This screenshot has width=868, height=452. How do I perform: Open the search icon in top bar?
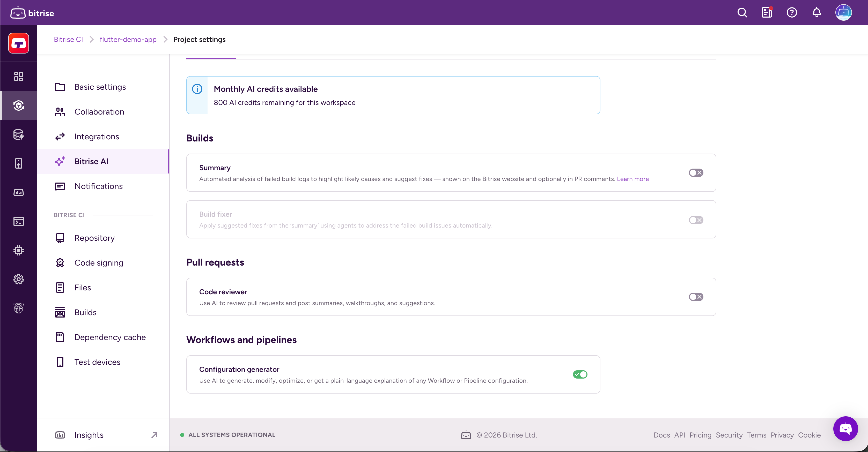point(742,13)
